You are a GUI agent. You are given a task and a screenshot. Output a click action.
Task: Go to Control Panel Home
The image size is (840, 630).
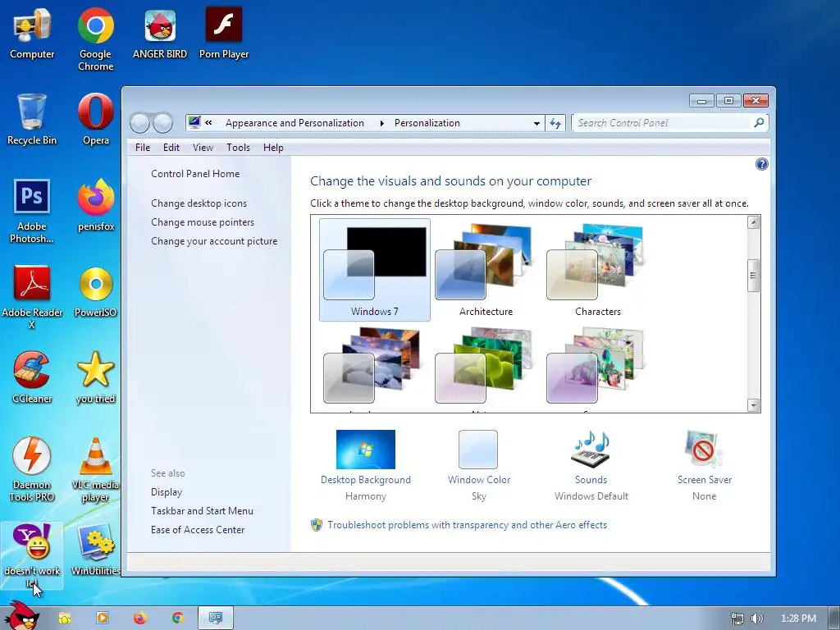click(195, 174)
